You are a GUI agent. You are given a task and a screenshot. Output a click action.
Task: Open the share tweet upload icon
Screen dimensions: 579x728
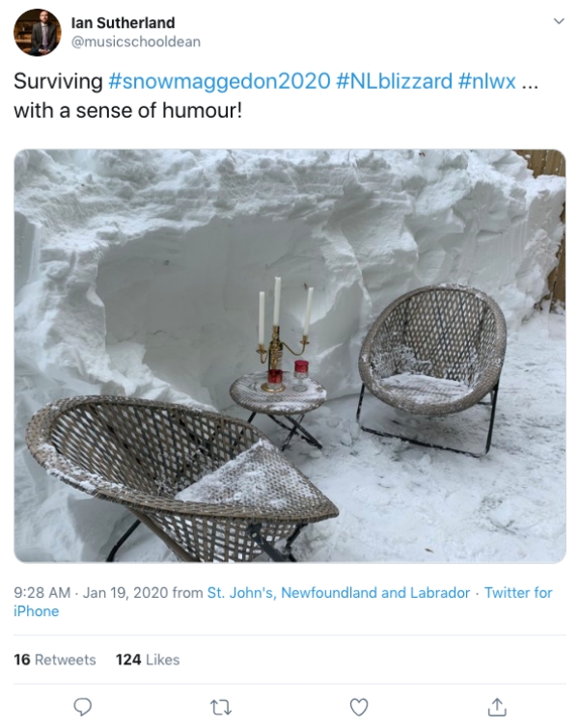click(x=497, y=707)
